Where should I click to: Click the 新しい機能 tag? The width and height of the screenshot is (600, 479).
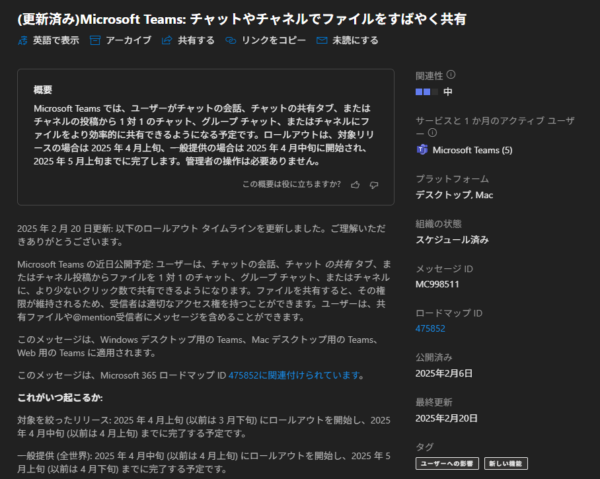(506, 464)
